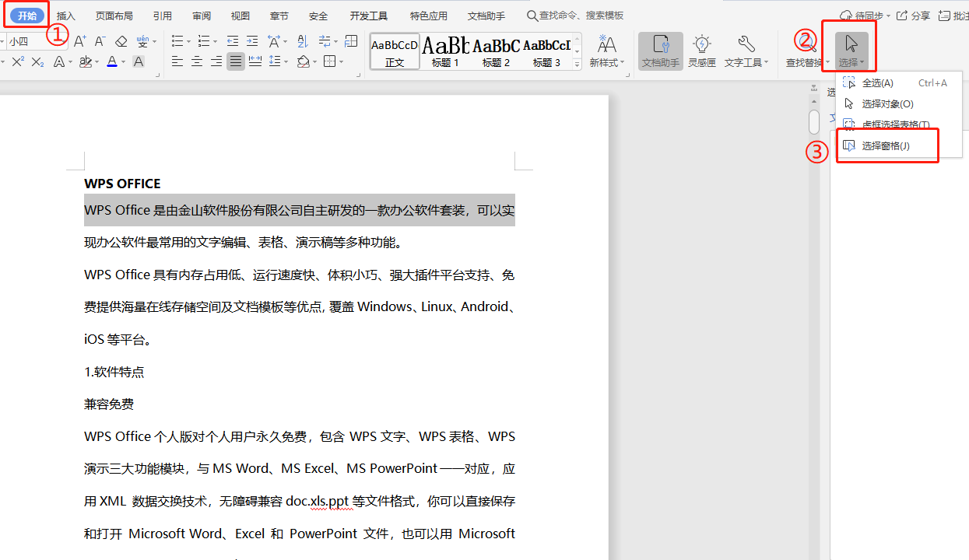Open the 批注 comments icon
This screenshot has height=560, width=969.
pos(953,16)
